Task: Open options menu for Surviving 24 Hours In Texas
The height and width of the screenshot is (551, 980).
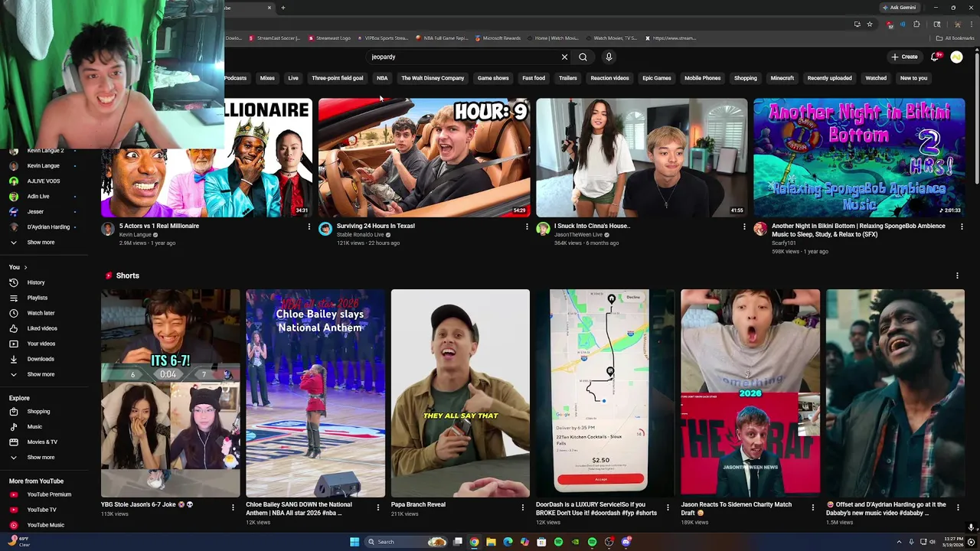Action: click(x=527, y=227)
